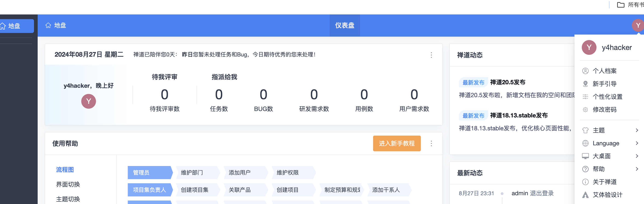
Task: Select 界面切换 in the help sidebar
Action: click(x=68, y=184)
